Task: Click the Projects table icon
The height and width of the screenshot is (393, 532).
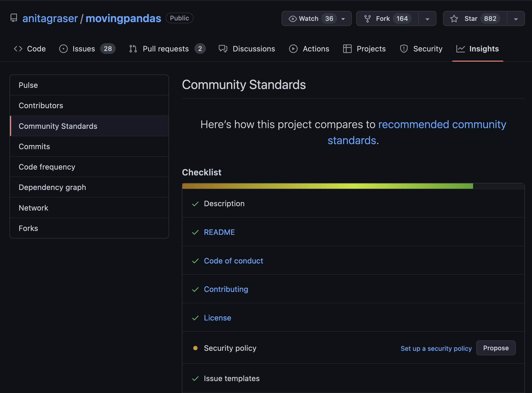Action: (347, 49)
